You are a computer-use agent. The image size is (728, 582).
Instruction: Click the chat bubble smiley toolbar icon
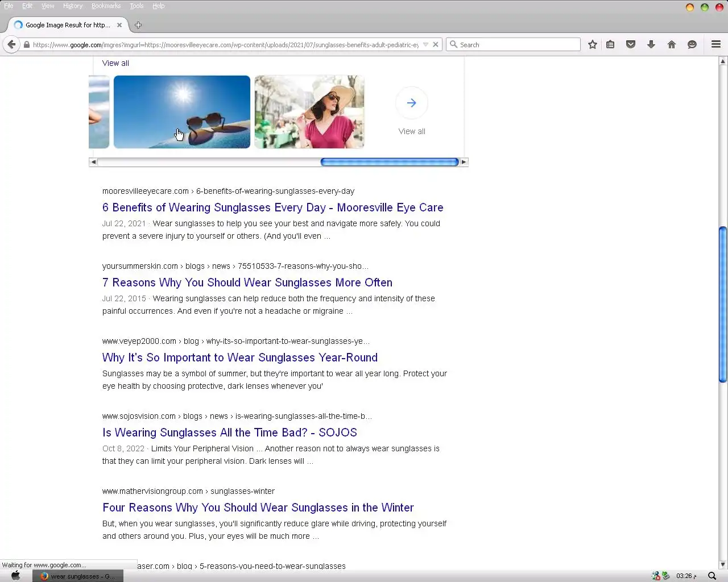tap(692, 44)
